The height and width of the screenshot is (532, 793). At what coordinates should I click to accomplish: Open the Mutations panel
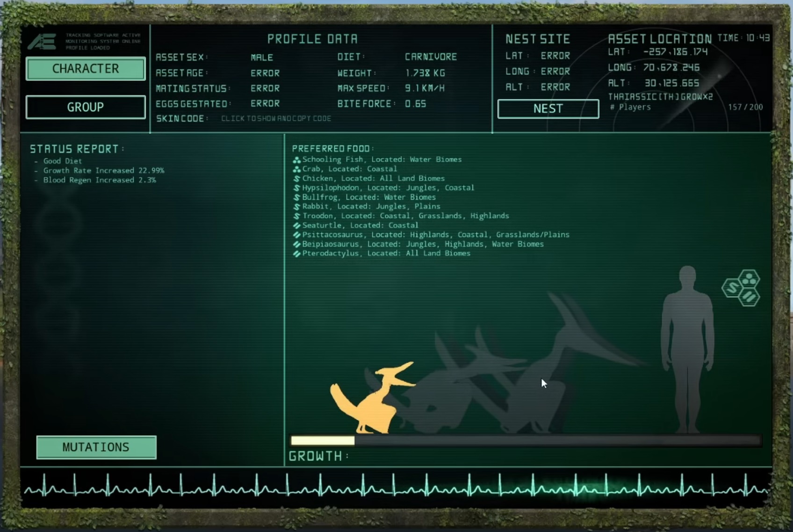[x=96, y=447]
